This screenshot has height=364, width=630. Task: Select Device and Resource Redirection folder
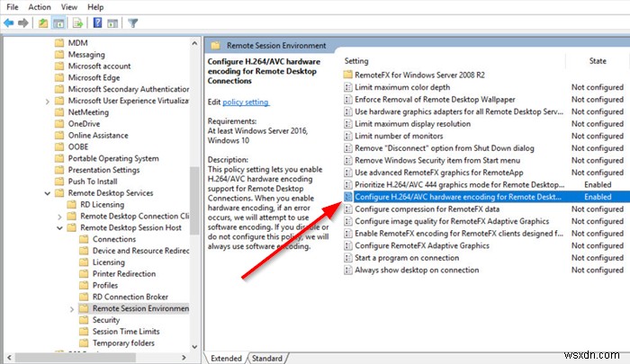[x=140, y=251]
